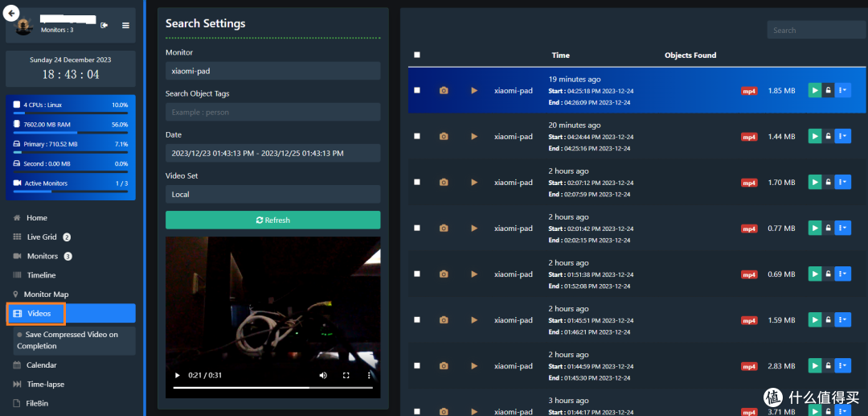Viewport: 868px width, 416px height.
Task: Click unlock icon for the 1.44 MB video
Action: [x=829, y=137]
